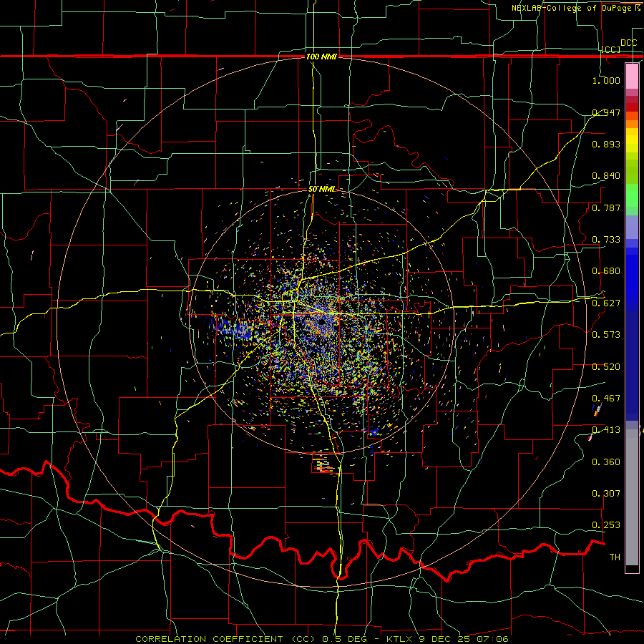Viewport: 644px width, 644px height.
Task: Click the 0.680 scale value
Action: pyautogui.click(x=606, y=271)
